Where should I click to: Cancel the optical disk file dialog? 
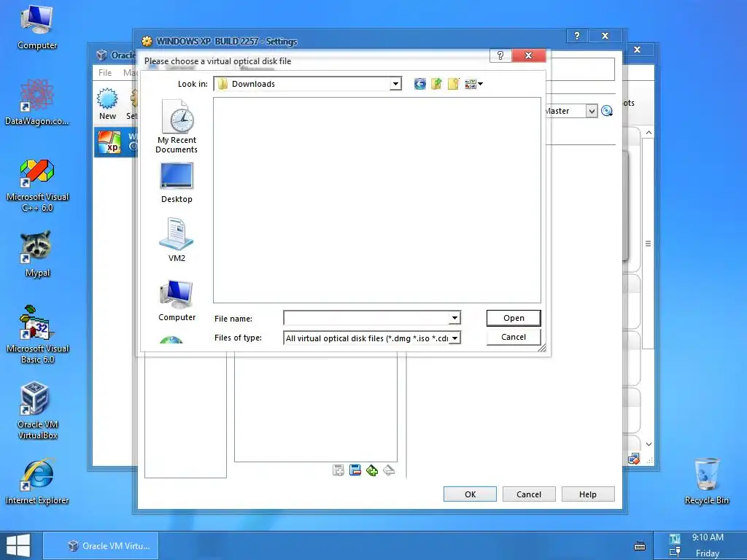[514, 337]
